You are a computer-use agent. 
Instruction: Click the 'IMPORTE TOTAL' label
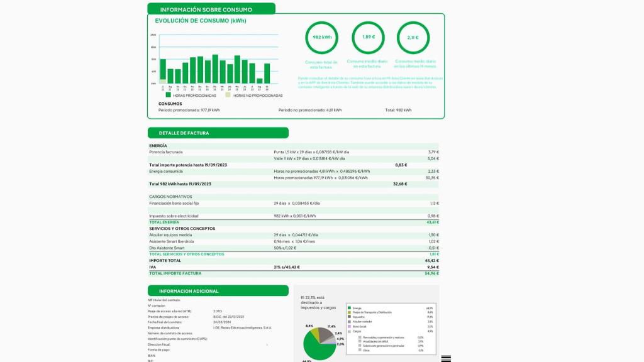click(x=165, y=261)
